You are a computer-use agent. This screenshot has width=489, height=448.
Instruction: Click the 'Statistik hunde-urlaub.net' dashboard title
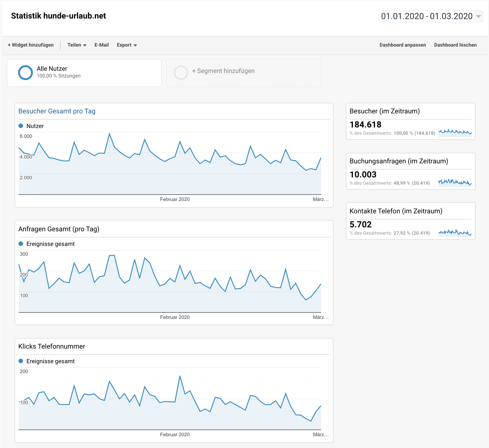point(58,16)
